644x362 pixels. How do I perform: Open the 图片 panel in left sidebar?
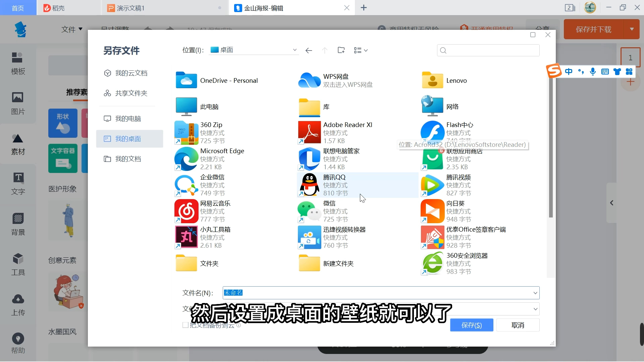(18, 104)
